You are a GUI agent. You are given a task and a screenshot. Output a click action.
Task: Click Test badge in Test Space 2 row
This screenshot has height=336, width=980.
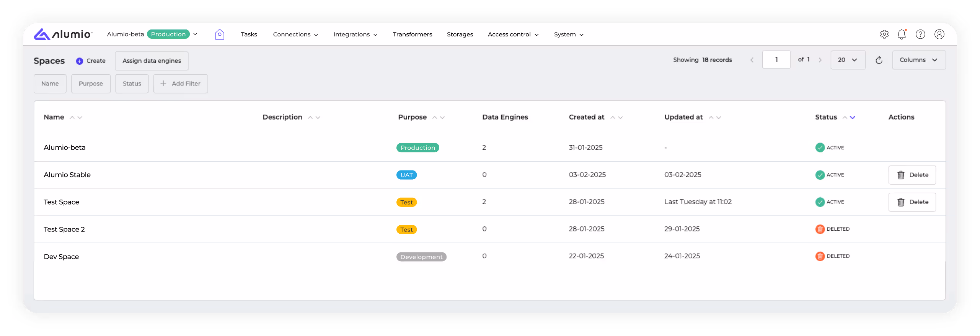[x=406, y=230]
